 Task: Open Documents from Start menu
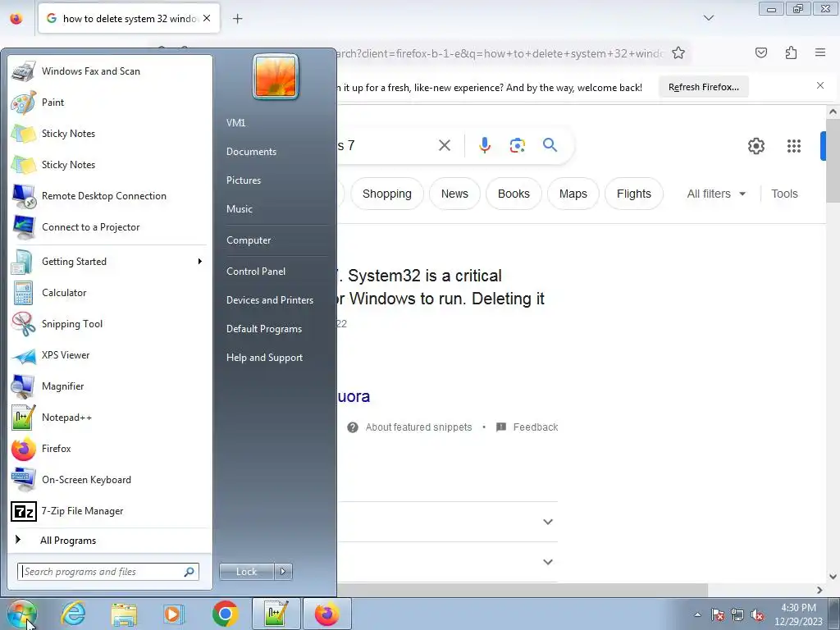pos(251,152)
